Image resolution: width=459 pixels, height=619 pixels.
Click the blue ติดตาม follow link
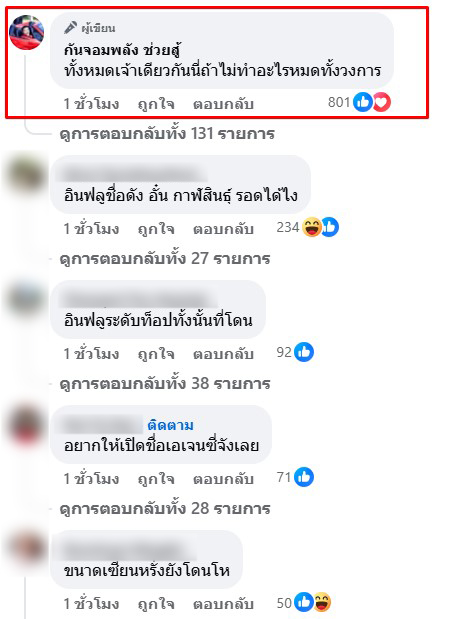coord(170,425)
